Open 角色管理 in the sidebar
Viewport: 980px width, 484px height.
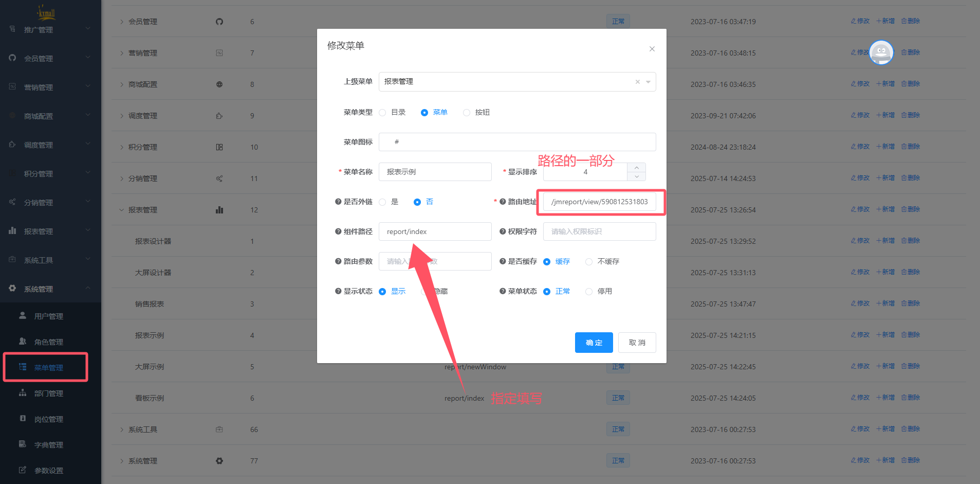click(x=48, y=342)
